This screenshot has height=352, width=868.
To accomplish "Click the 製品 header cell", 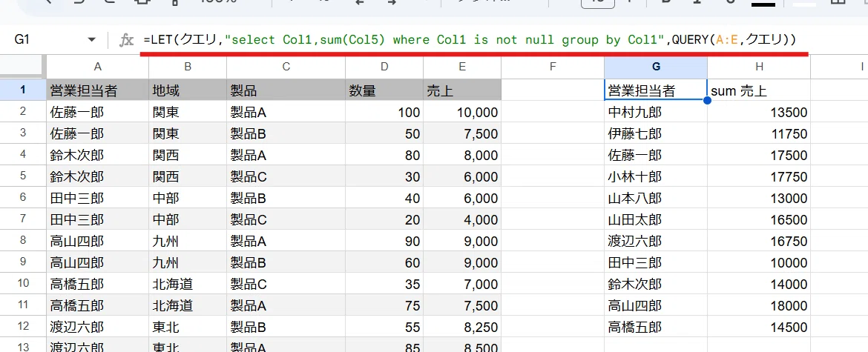I will tap(286, 90).
